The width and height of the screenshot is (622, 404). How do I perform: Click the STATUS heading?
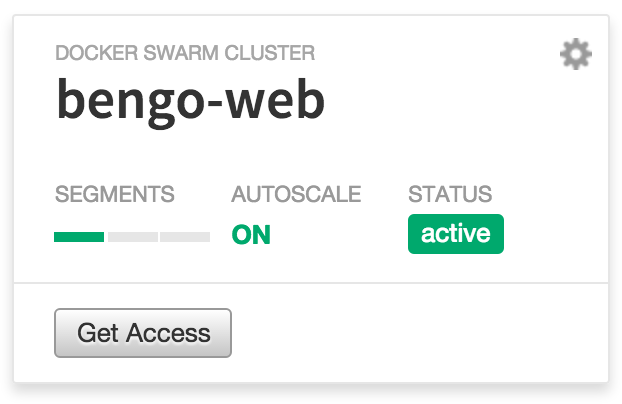tap(450, 194)
